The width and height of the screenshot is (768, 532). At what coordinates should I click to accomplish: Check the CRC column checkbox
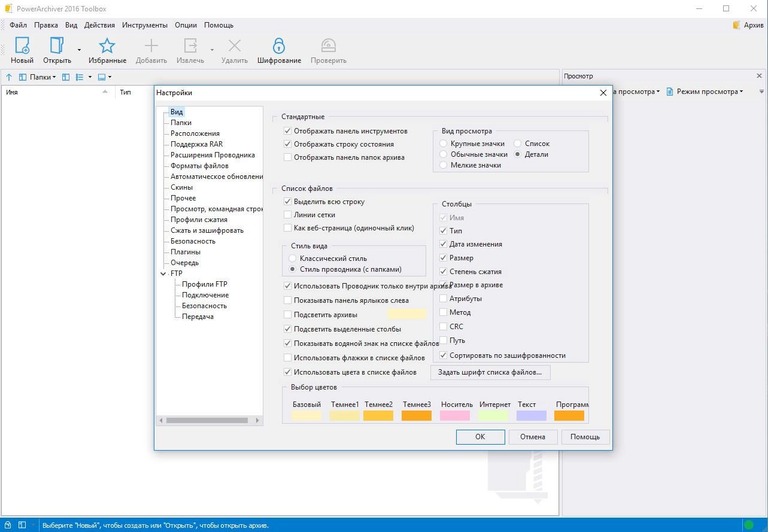444,327
